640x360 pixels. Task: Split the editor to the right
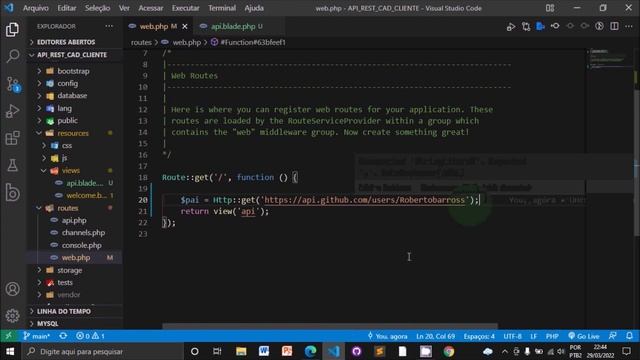coord(614,27)
